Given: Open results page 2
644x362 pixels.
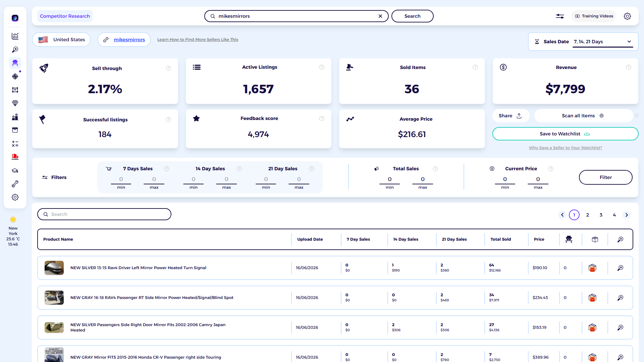Looking at the screenshot, I should click(588, 215).
